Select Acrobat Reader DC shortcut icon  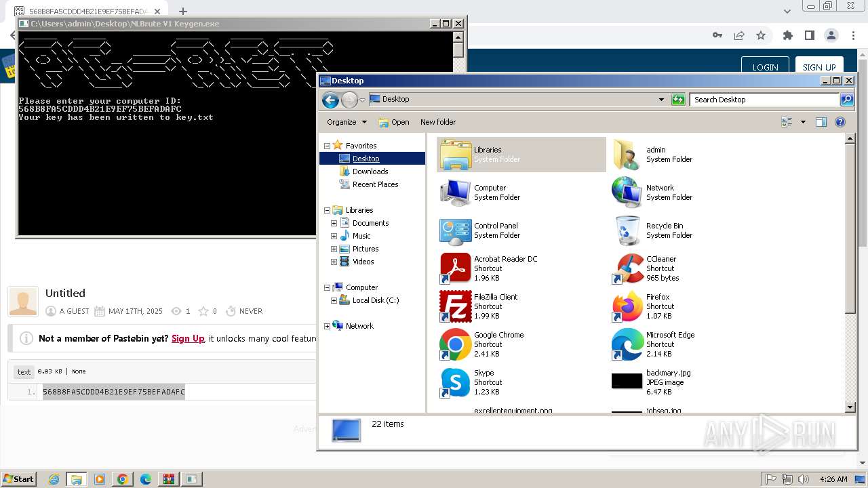click(456, 268)
